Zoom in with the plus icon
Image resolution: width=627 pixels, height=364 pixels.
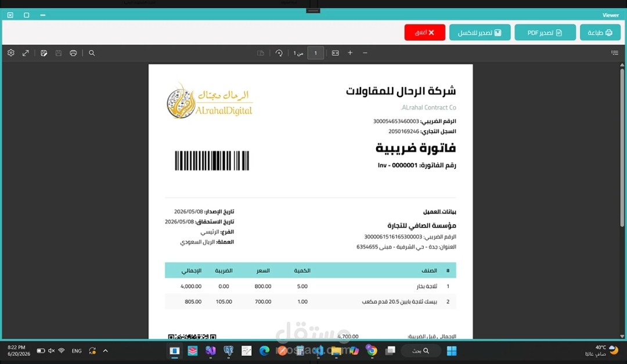pyautogui.click(x=350, y=53)
